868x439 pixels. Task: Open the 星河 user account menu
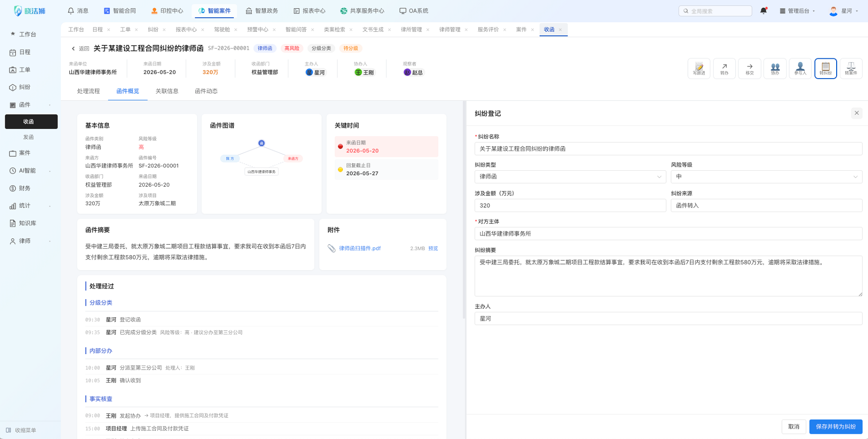[844, 11]
